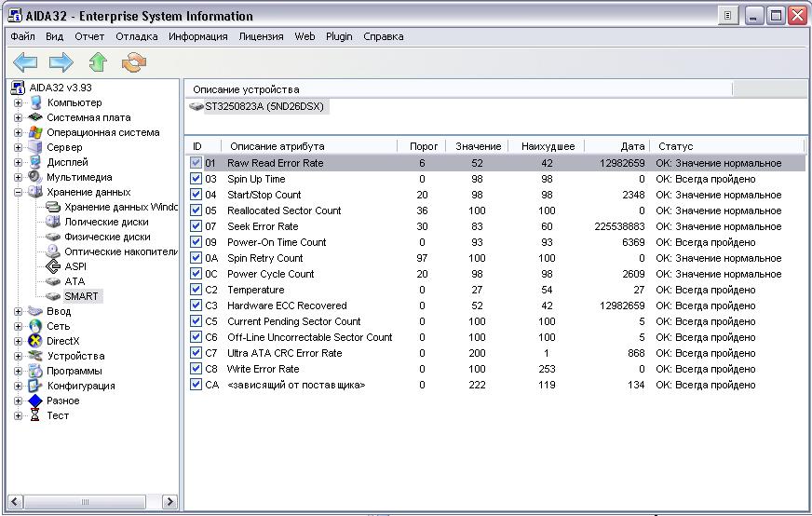Image resolution: width=812 pixels, height=516 pixels.
Task: Toggle checkbox for Raw Read Error Rate
Action: point(196,163)
